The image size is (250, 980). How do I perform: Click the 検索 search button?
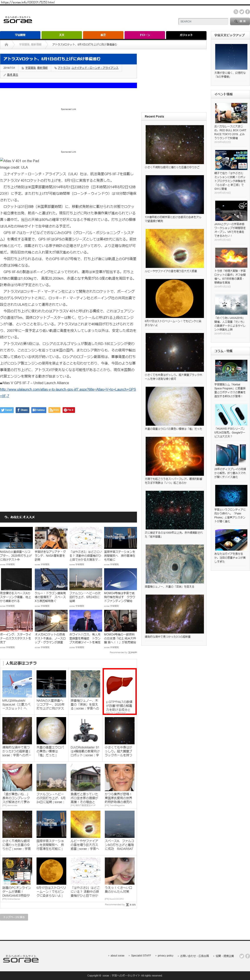tap(240, 21)
